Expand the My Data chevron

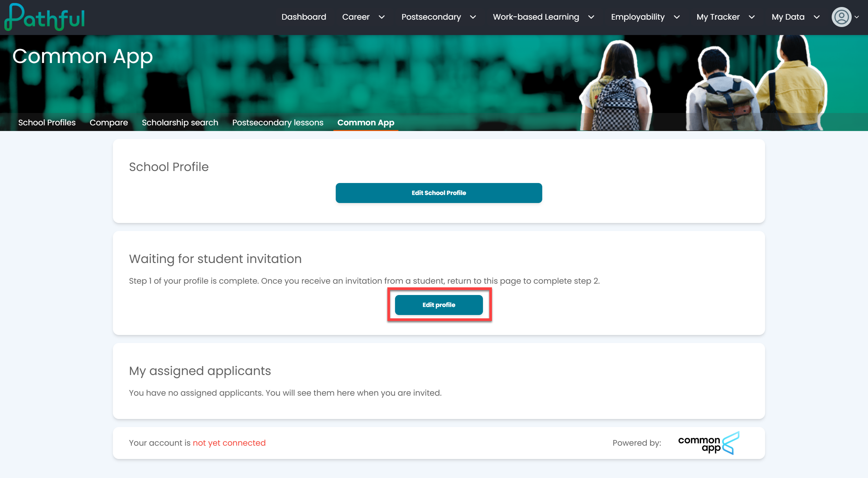tap(817, 17)
